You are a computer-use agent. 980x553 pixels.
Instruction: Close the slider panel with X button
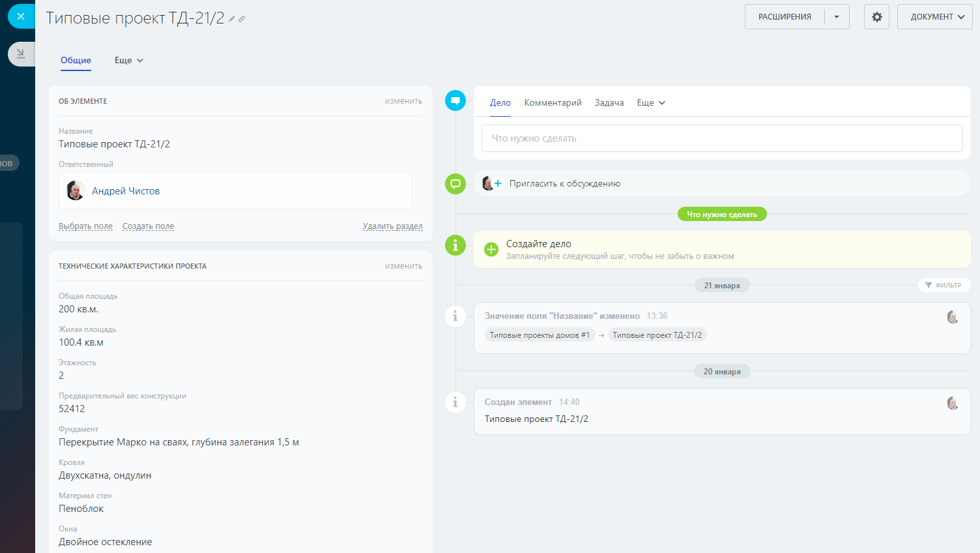[x=21, y=16]
